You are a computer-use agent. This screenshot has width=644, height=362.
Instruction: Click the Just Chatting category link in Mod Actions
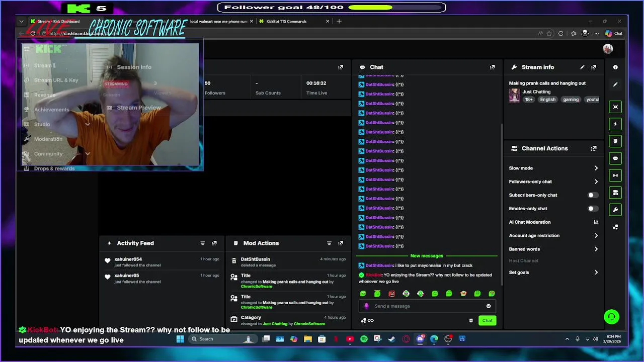[275, 324]
